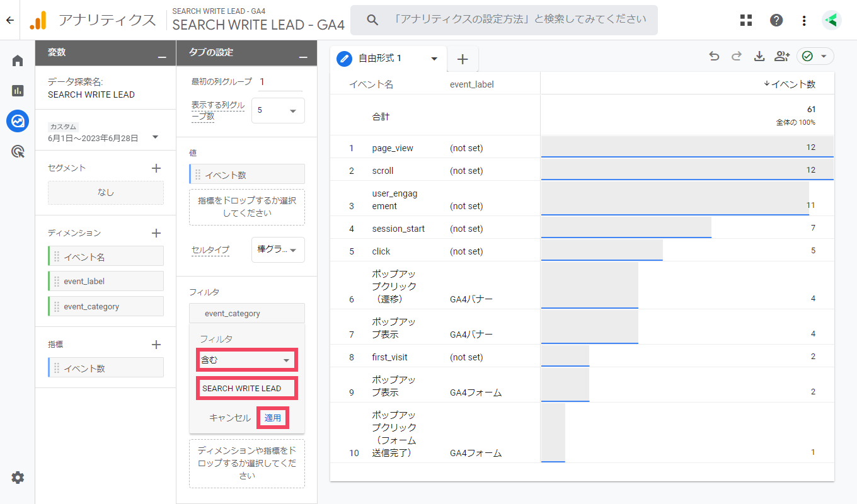Open the Reports bar chart icon

point(18,90)
